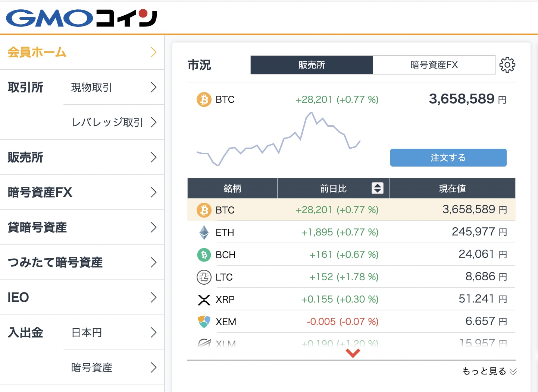Click the Litecoin icon

pos(204,277)
